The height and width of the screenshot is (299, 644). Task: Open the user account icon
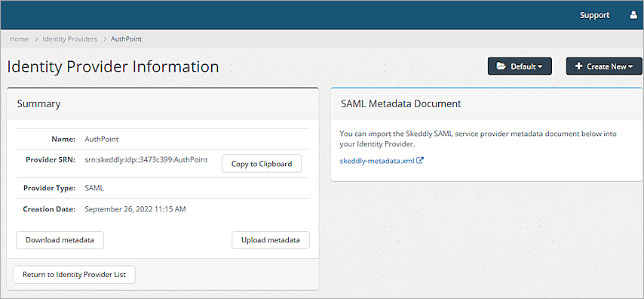(x=633, y=15)
